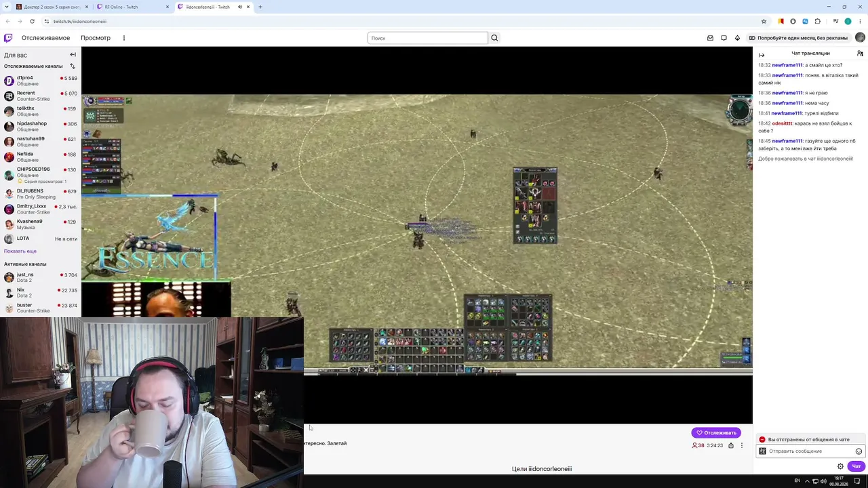Collapse the Для вас sidebar
868x488 pixels.
tap(73, 55)
